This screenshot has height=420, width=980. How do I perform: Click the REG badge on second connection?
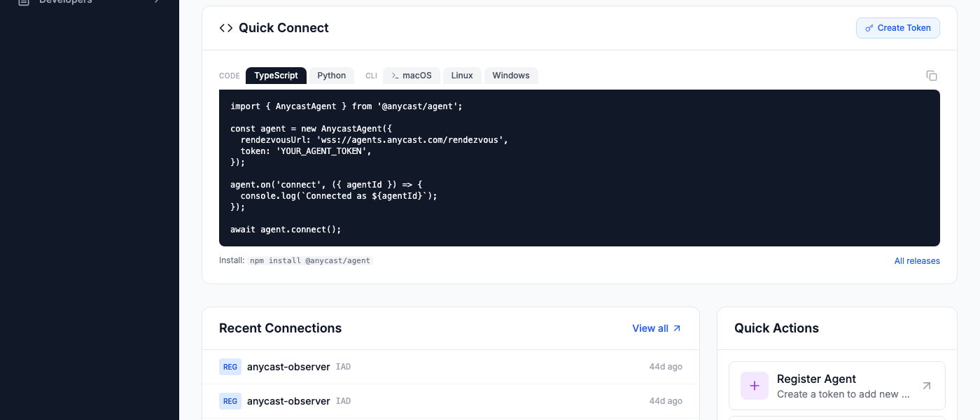pos(230,401)
